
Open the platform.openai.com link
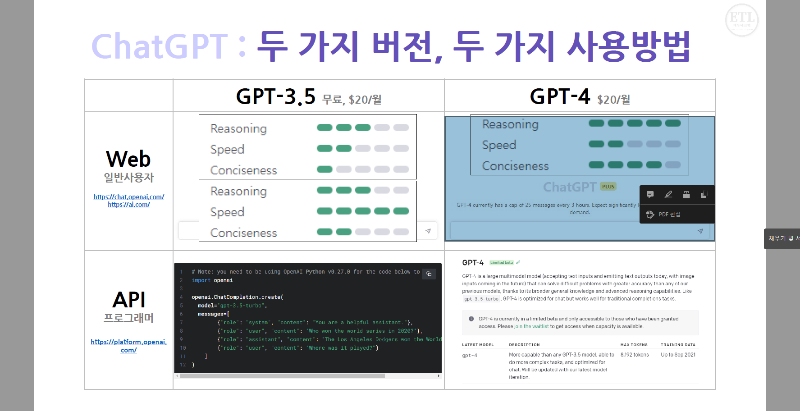click(x=129, y=346)
